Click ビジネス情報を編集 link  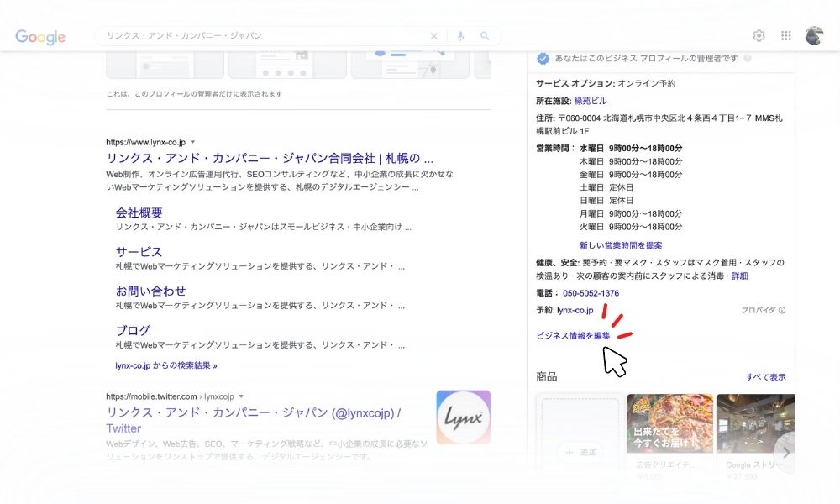573,336
